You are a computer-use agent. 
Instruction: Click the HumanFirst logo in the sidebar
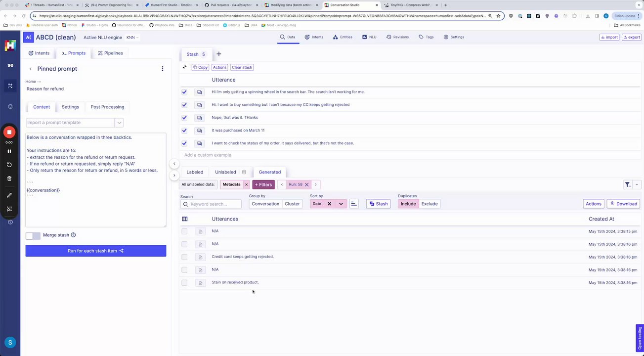coord(10,45)
